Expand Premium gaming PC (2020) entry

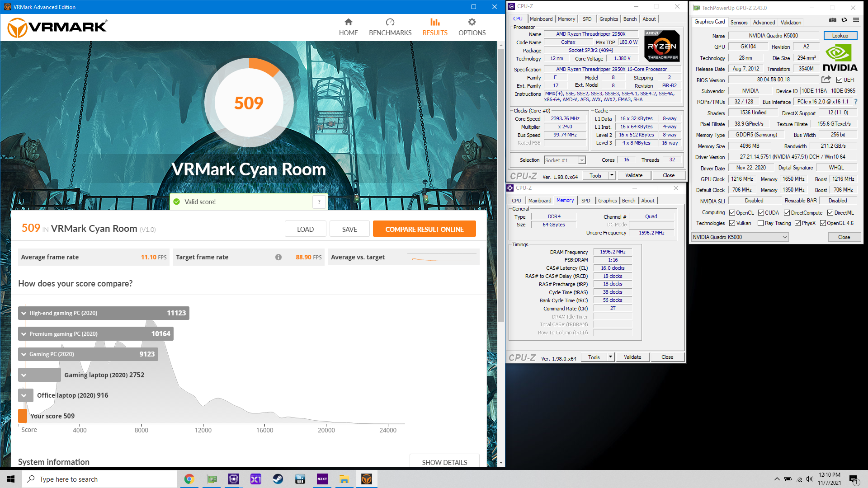[x=96, y=334]
